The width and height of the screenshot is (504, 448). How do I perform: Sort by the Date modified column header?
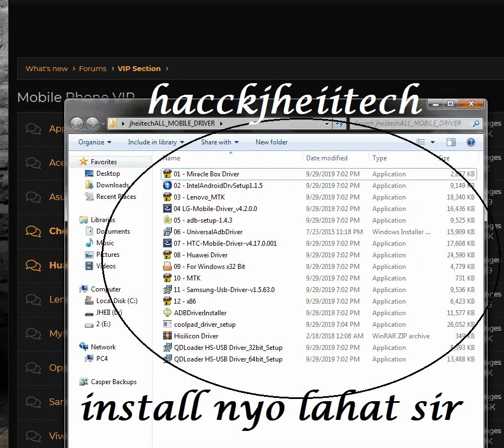pyautogui.click(x=327, y=158)
